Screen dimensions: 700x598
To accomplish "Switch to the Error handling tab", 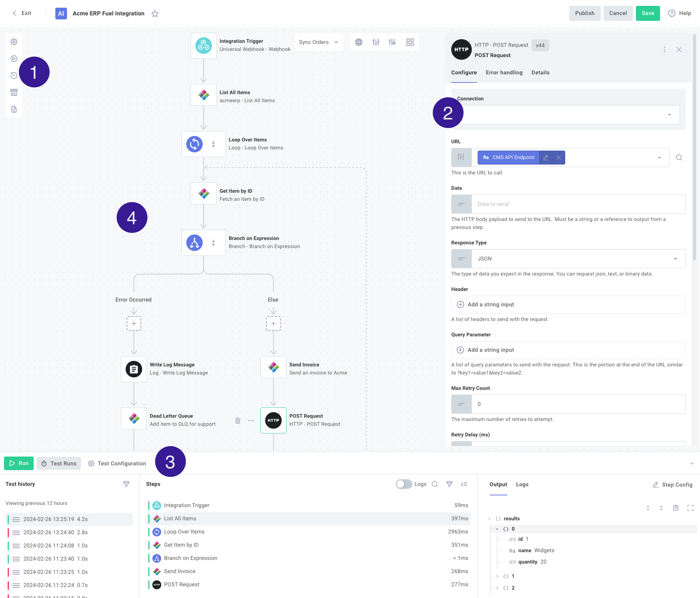I will click(x=504, y=73).
